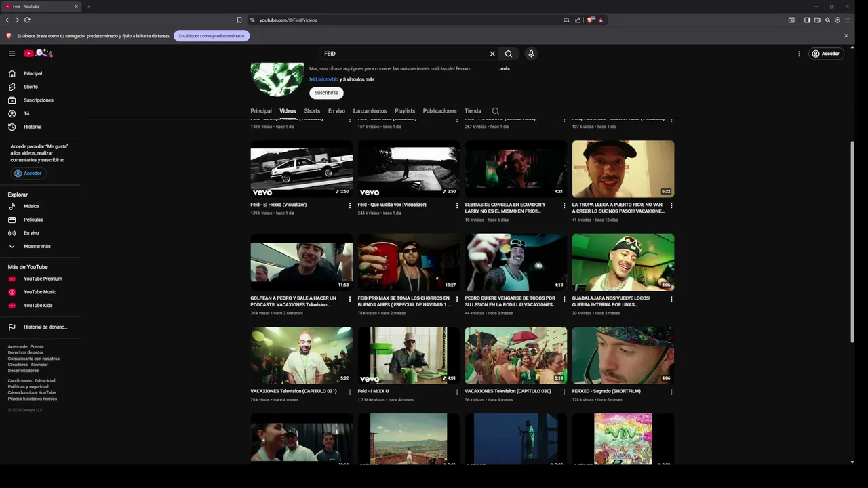The image size is (868, 488).
Task: Open YouTube settings three-dot menu
Action: pos(799,54)
